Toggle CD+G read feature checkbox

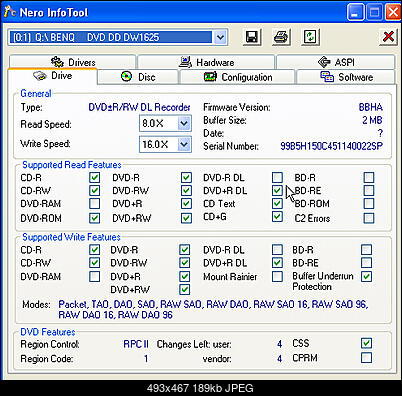point(277,217)
